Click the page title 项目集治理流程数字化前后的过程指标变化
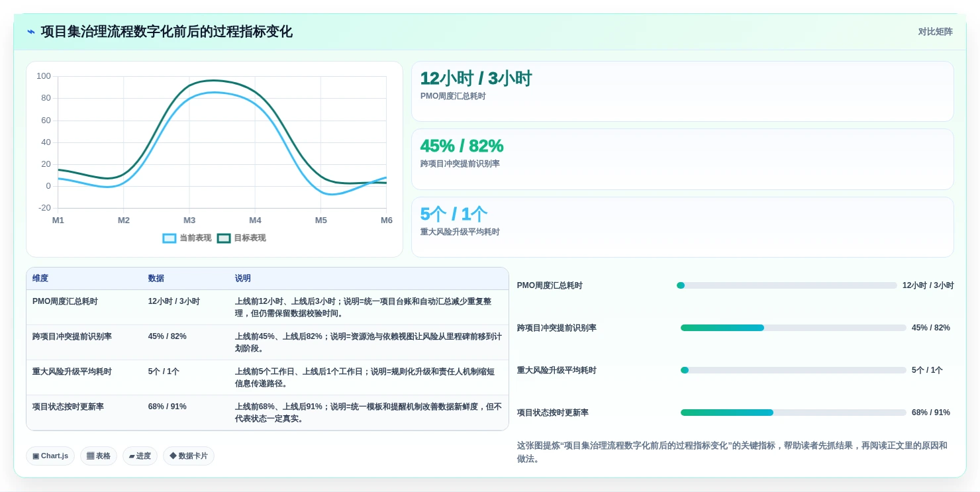 pyautogui.click(x=167, y=32)
